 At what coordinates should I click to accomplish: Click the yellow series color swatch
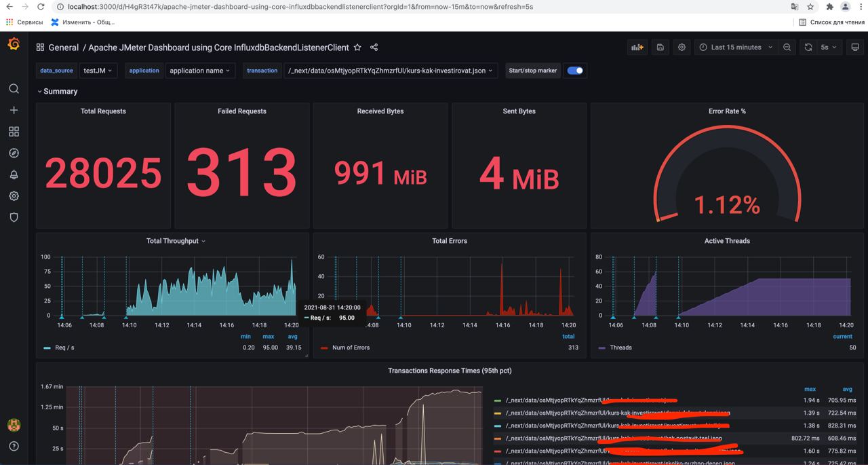[x=498, y=413]
